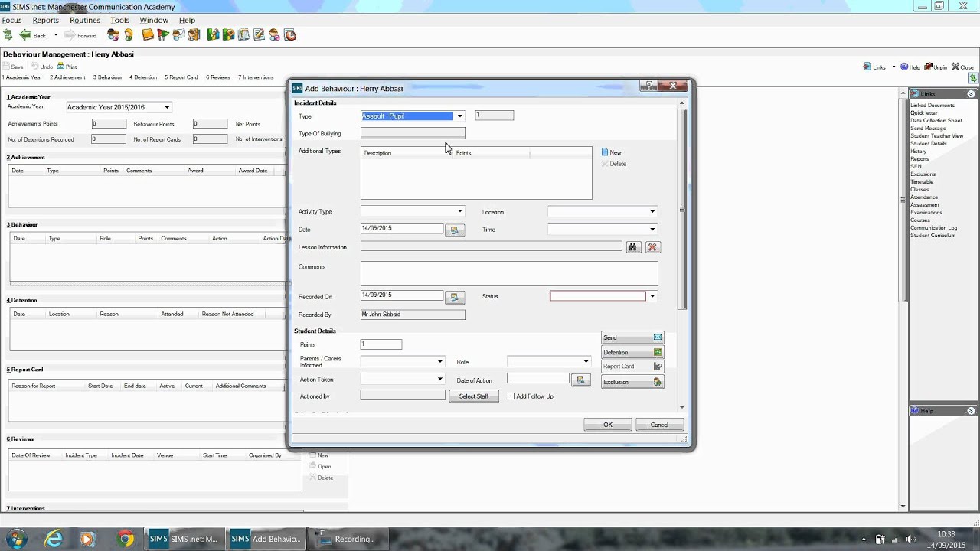The width and height of the screenshot is (980, 551).
Task: Click the green Back arrow icon
Action: [25, 35]
